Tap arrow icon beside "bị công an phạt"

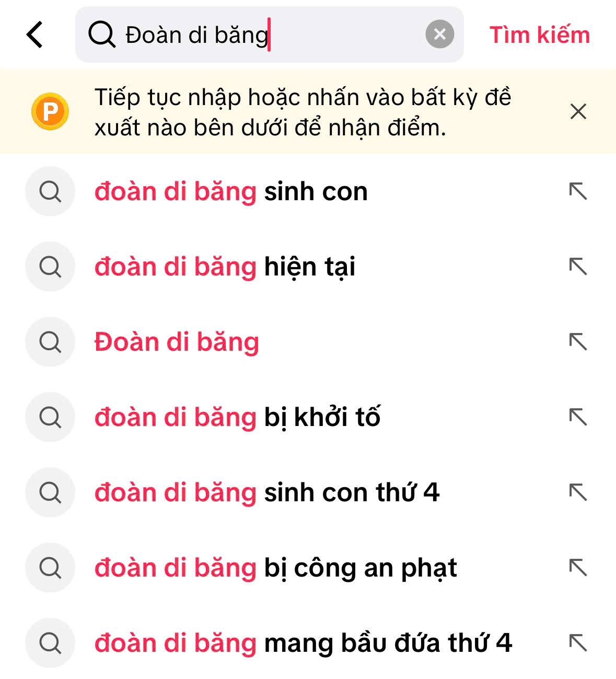578,568
